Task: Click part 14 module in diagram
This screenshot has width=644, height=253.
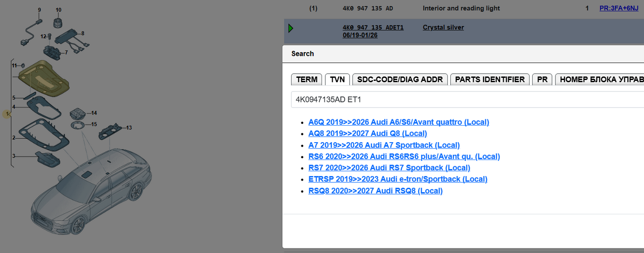Action: [78, 114]
